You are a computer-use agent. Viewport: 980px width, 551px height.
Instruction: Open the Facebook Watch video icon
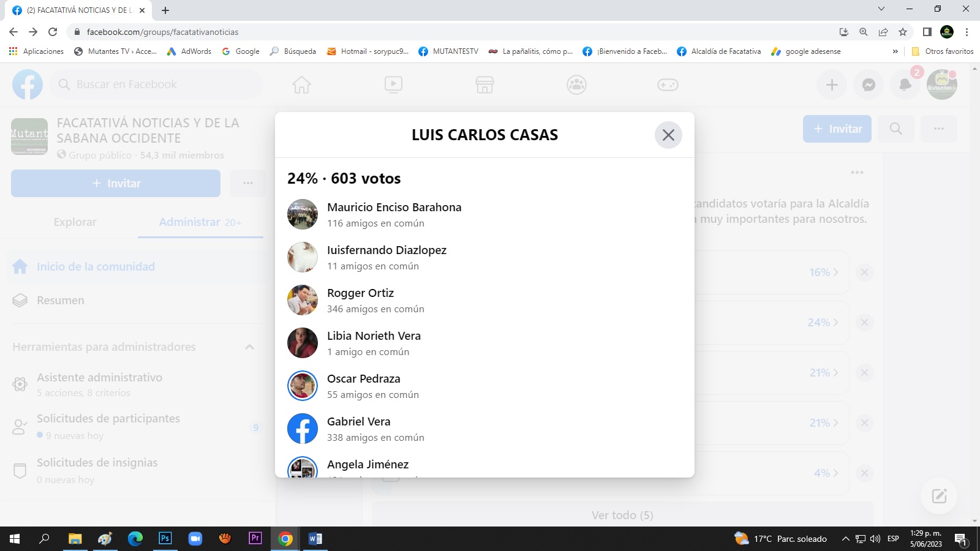pyautogui.click(x=393, y=84)
